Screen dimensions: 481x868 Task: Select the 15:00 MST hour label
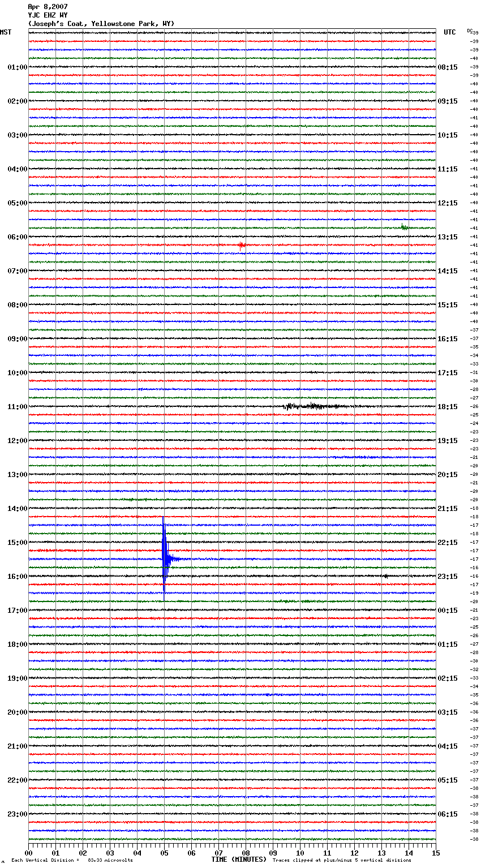point(18,543)
